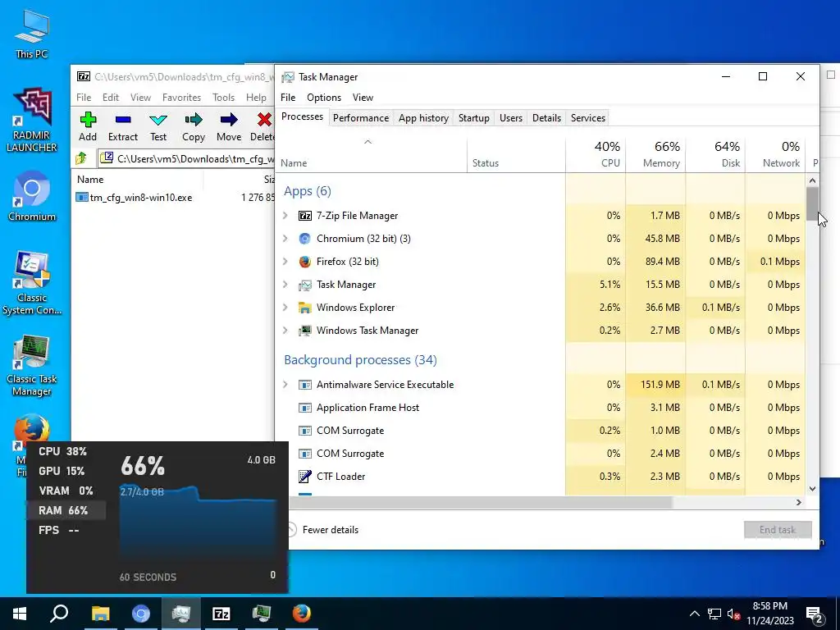The height and width of the screenshot is (630, 840).
Task: Click classic Task Manager taskbar icon
Action: [262, 614]
